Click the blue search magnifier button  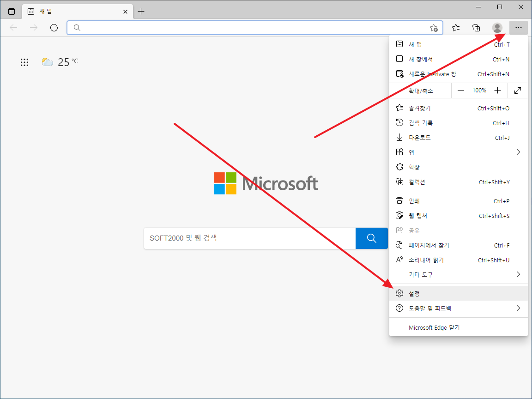tap(371, 238)
